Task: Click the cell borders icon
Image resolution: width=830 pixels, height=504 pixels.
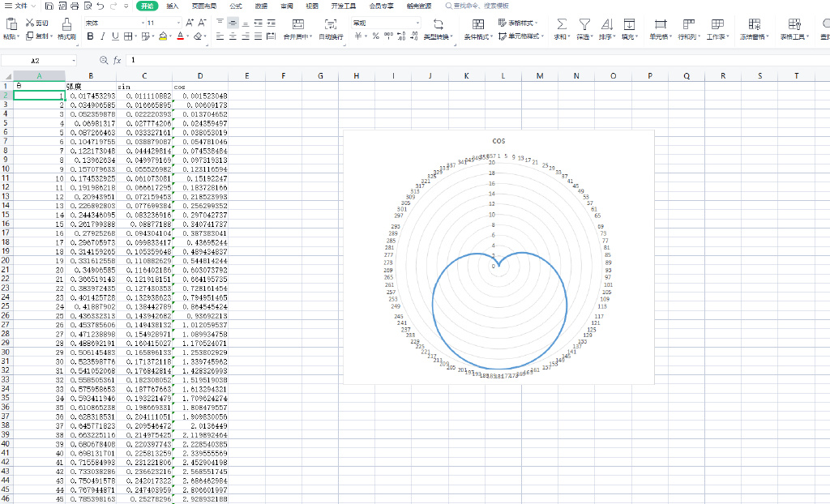Action: [x=127, y=36]
